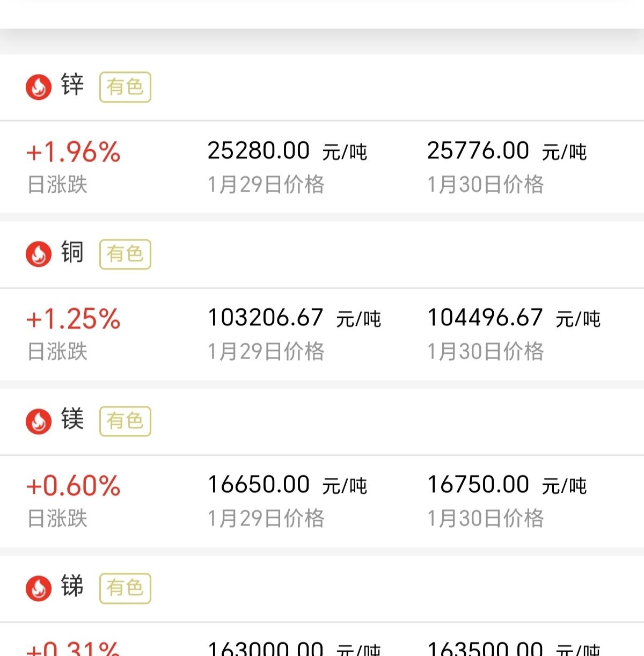
Task: View copper's 103206.67 January 29 price
Action: (x=266, y=318)
